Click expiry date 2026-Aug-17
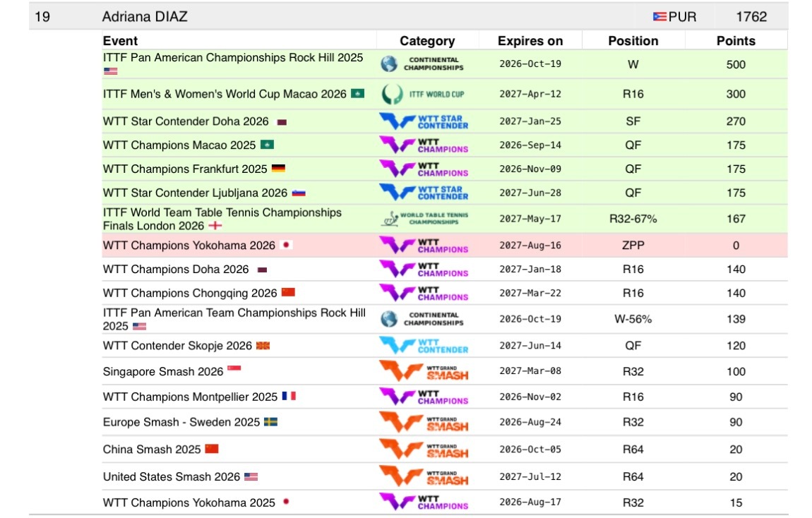812x518 pixels. [530, 502]
